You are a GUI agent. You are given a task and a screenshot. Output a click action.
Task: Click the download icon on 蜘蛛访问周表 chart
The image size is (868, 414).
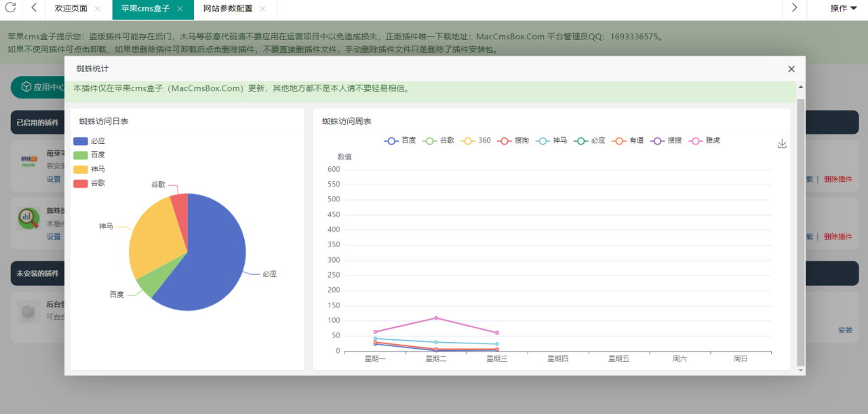782,143
